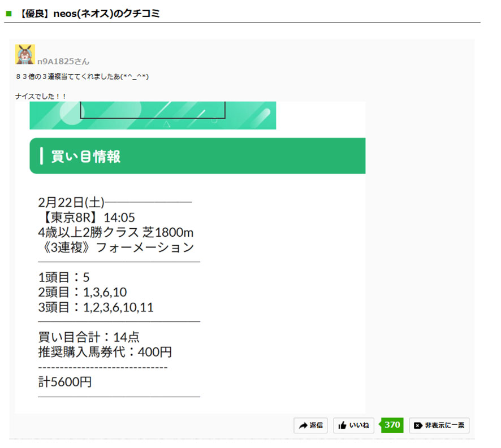Click the 返信 reply button
This screenshot has height=448, width=501.
coord(310,425)
